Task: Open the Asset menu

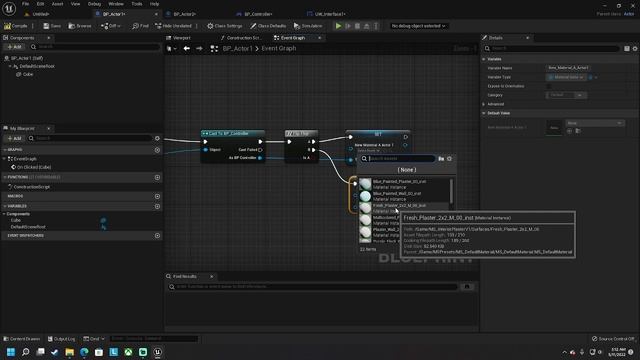Action: tap(57, 4)
